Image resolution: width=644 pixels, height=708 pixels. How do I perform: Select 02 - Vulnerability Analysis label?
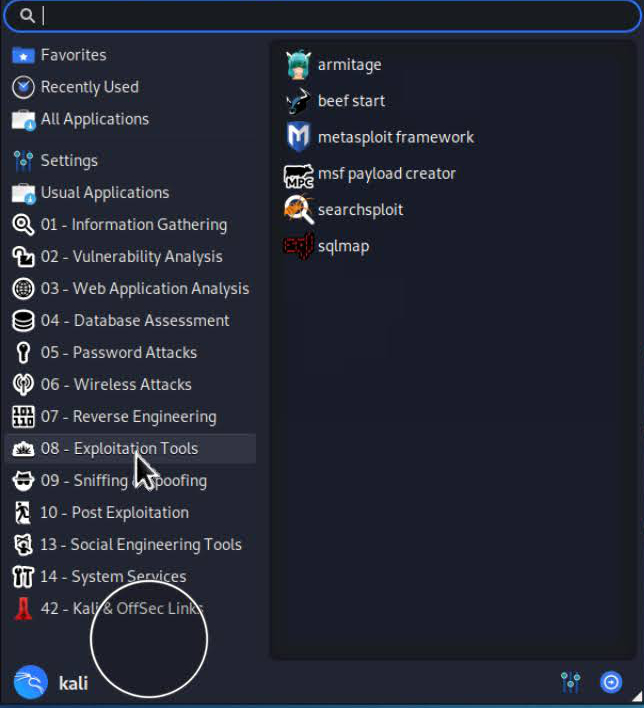131,257
